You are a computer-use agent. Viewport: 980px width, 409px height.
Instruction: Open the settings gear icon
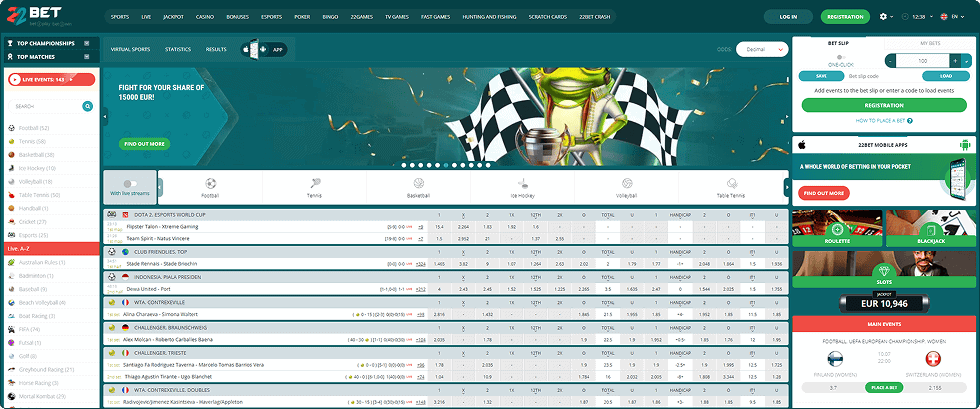(883, 17)
